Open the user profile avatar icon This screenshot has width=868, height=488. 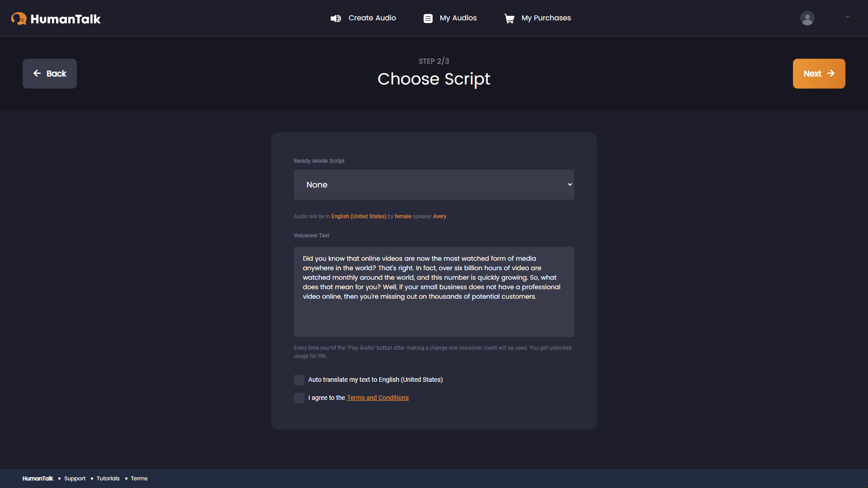click(x=807, y=18)
